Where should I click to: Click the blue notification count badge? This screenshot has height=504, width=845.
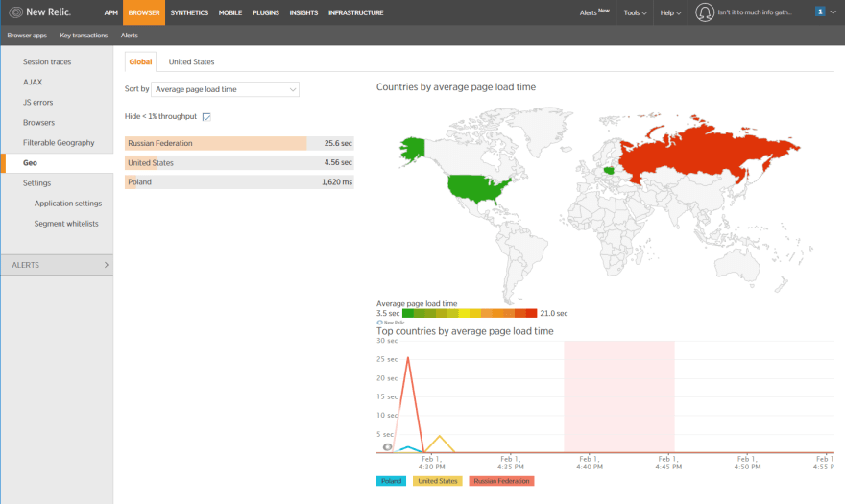tap(820, 12)
